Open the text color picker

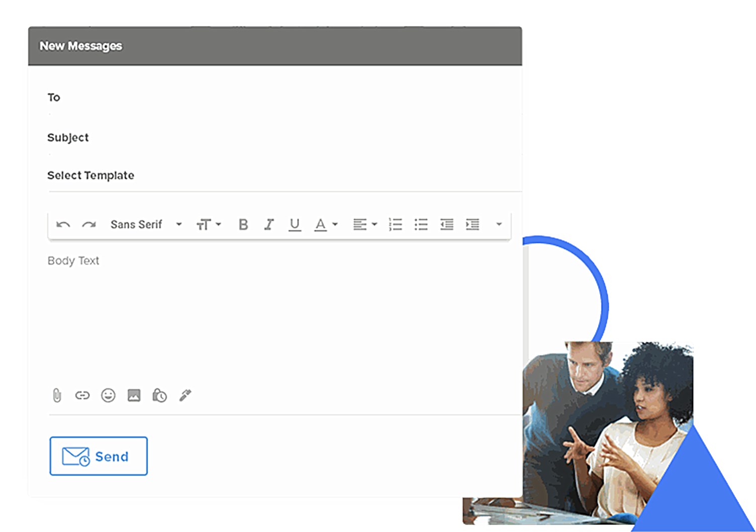click(326, 225)
